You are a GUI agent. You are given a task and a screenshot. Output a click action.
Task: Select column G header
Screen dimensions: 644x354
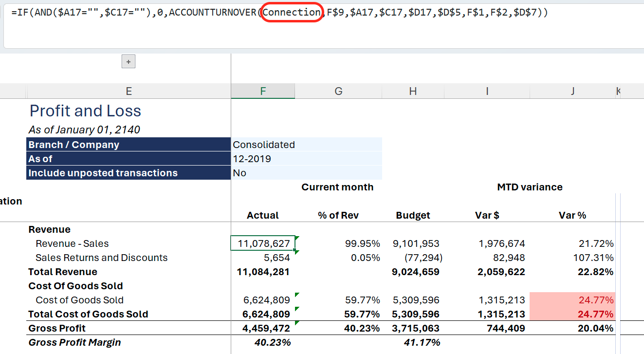(x=338, y=91)
